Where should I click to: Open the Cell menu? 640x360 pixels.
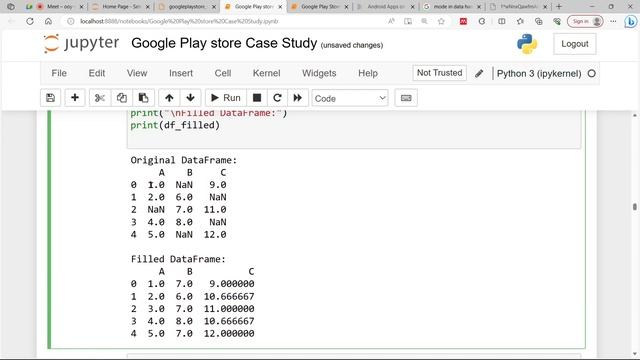point(223,73)
